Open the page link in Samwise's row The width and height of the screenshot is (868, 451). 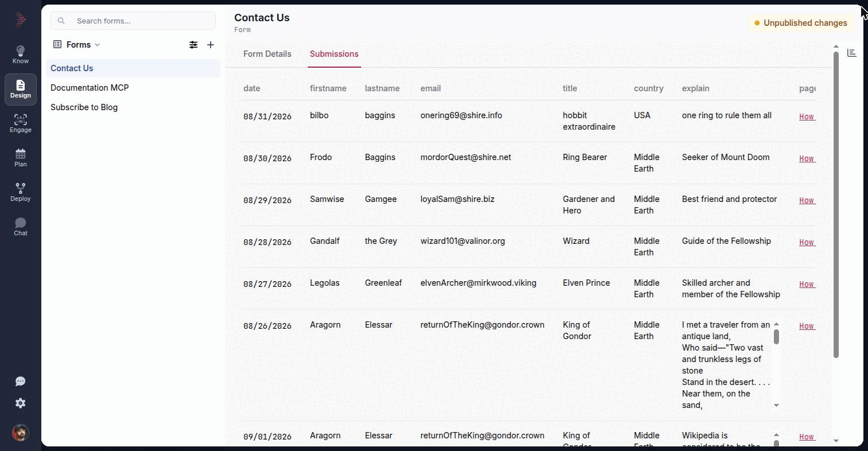coord(807,200)
